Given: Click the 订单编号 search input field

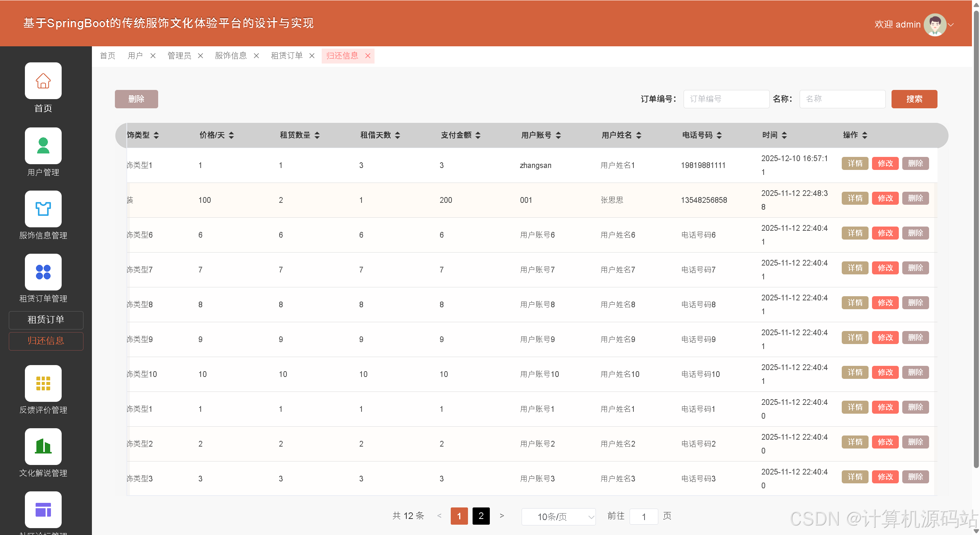Looking at the screenshot, I should [726, 99].
